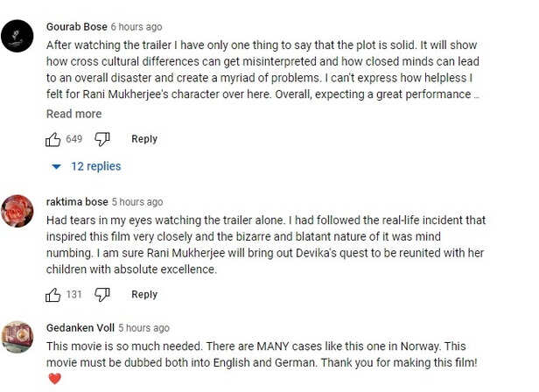Dislike Gourab Bose's comment
The width and height of the screenshot is (539, 392).
pyautogui.click(x=102, y=139)
